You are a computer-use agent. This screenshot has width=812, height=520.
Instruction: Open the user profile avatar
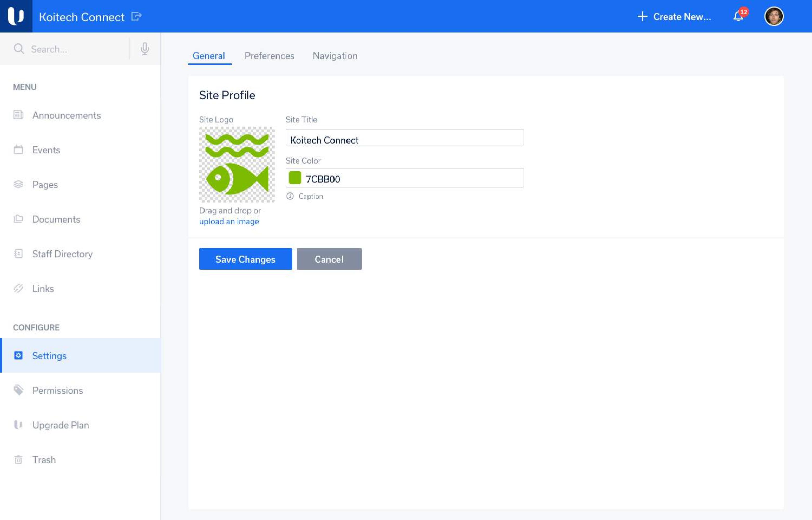click(x=774, y=16)
